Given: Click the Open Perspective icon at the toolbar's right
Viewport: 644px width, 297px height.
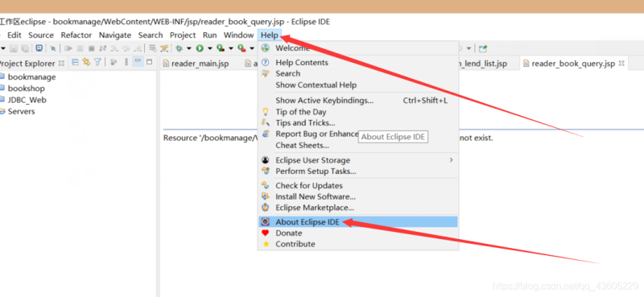Looking at the screenshot, I should point(483,48).
